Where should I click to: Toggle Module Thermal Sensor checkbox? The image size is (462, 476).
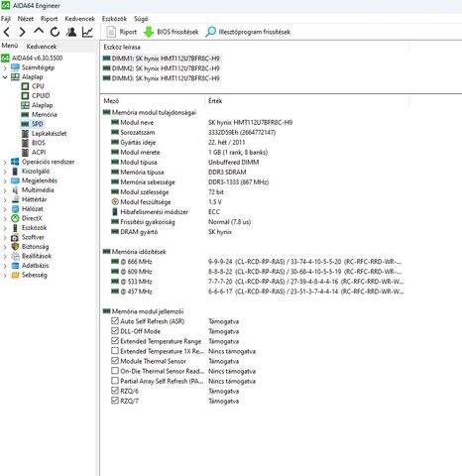(115, 361)
